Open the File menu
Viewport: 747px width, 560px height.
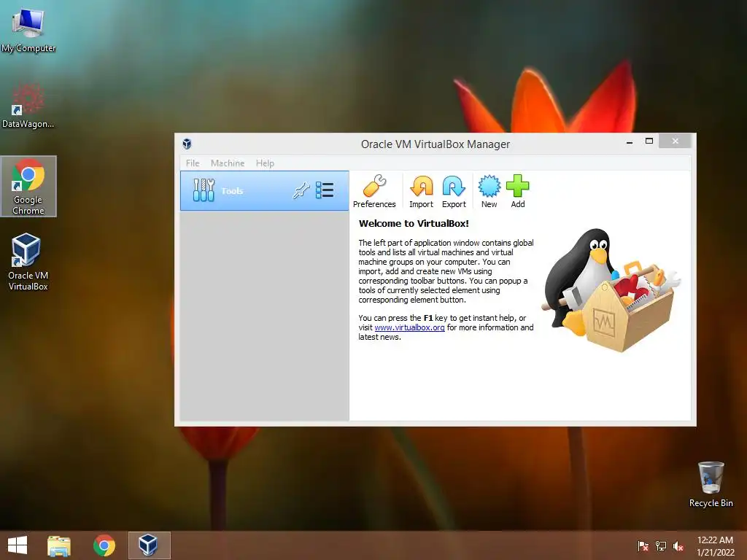coord(193,163)
